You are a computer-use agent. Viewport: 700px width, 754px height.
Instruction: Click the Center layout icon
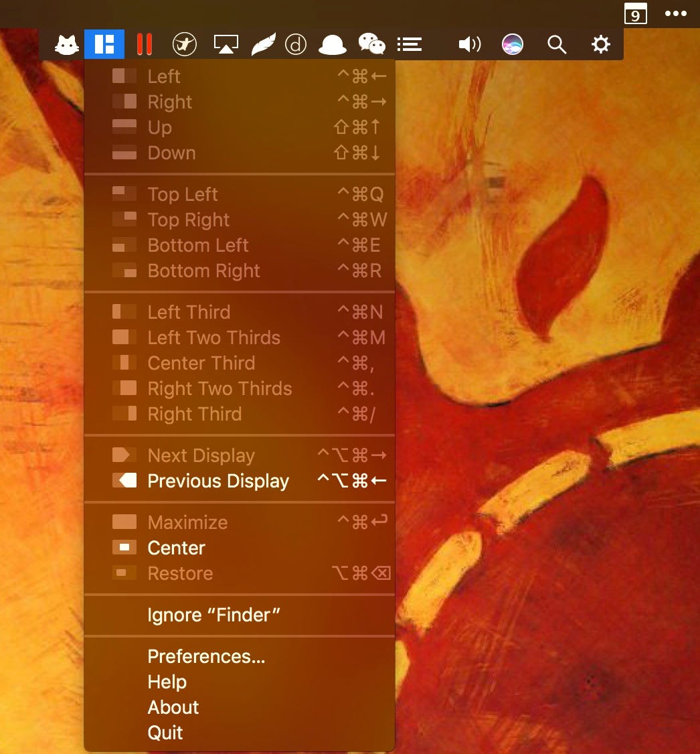[x=124, y=547]
